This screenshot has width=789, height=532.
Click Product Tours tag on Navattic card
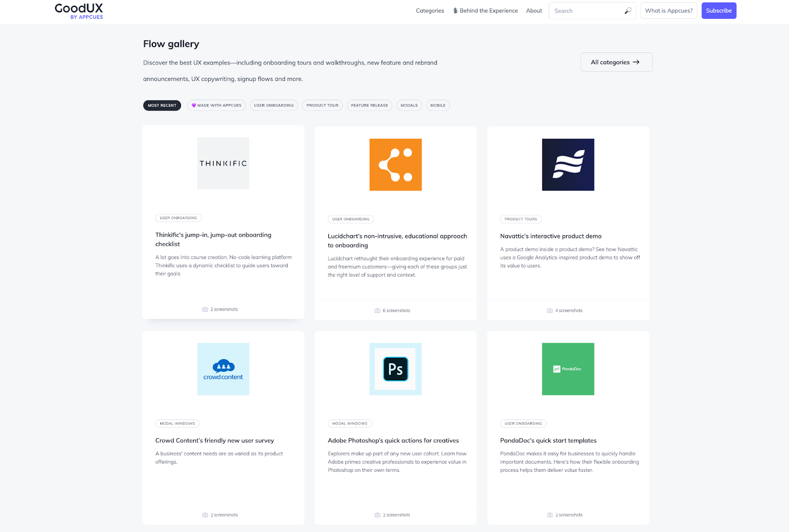521,219
